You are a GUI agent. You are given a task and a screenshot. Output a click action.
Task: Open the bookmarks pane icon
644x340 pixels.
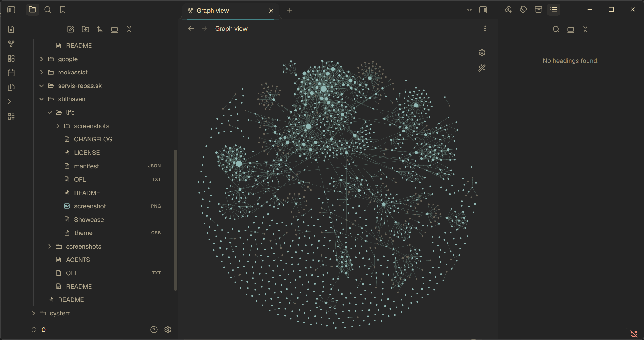63,10
